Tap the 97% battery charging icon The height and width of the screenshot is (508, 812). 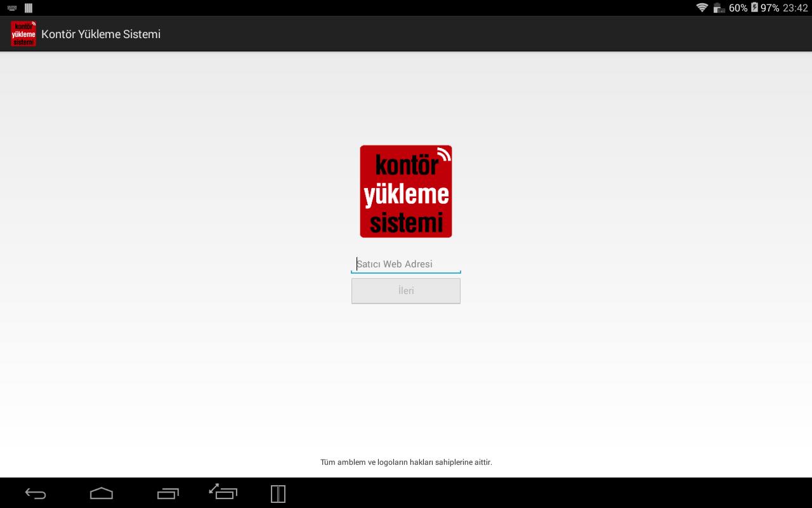754,8
